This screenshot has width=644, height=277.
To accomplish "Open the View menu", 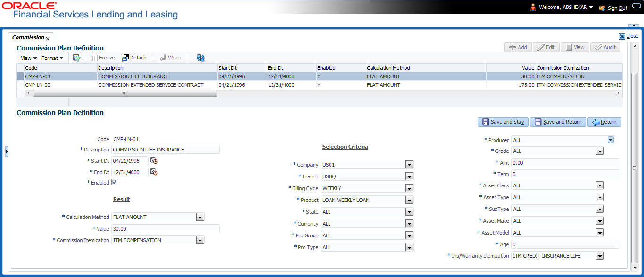I will click(28, 58).
